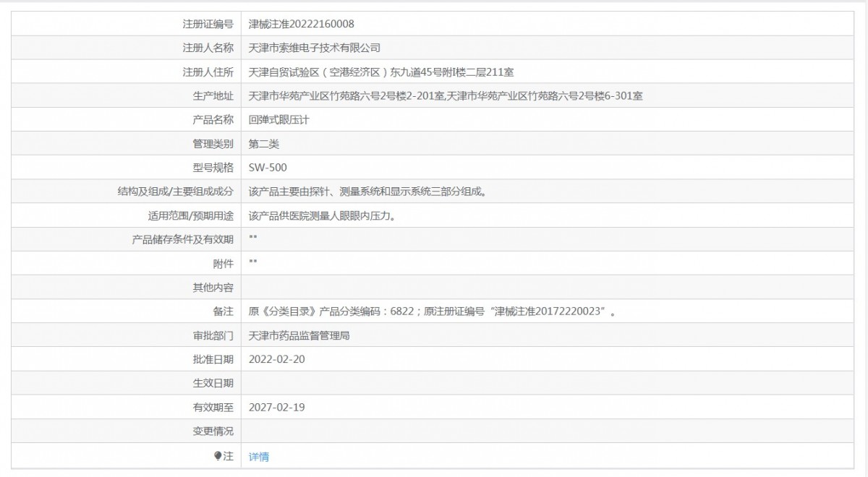Image resolution: width=868 pixels, height=477 pixels.
Task: Select registration number 津械注准20222160008
Action: point(302,24)
